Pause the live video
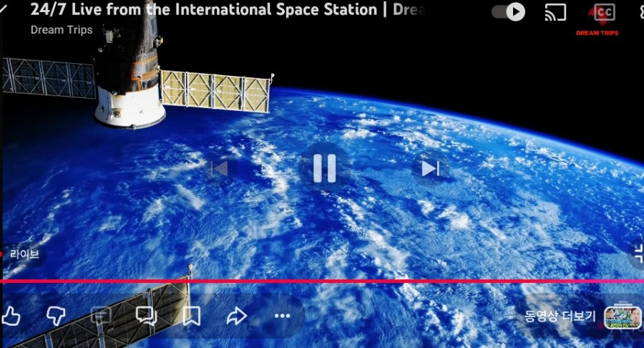Viewport: 644px width, 348px height. click(324, 168)
